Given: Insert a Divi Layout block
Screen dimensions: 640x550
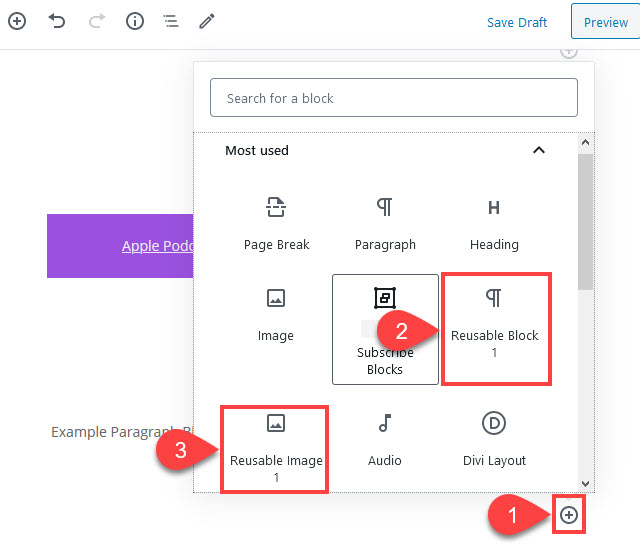Looking at the screenshot, I should [494, 440].
